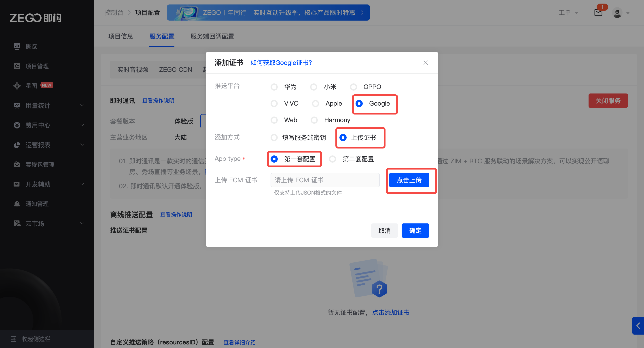Image resolution: width=644 pixels, height=348 pixels.
Task: Click the 请上传 FCM 证书 input field
Action: click(325, 180)
